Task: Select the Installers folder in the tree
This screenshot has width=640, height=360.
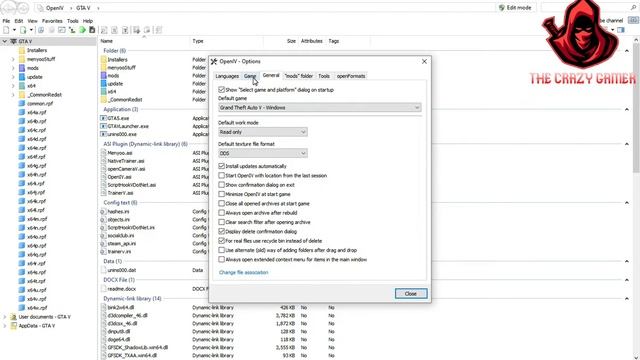Action: coord(37,50)
